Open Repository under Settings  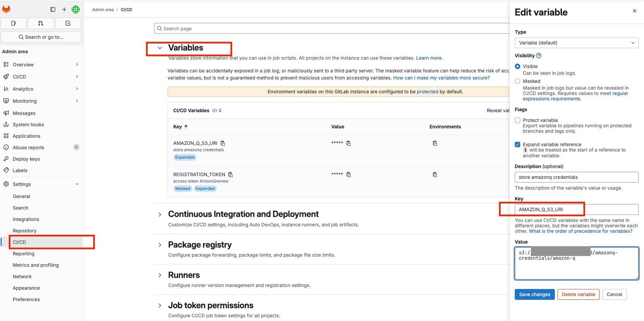click(x=24, y=231)
